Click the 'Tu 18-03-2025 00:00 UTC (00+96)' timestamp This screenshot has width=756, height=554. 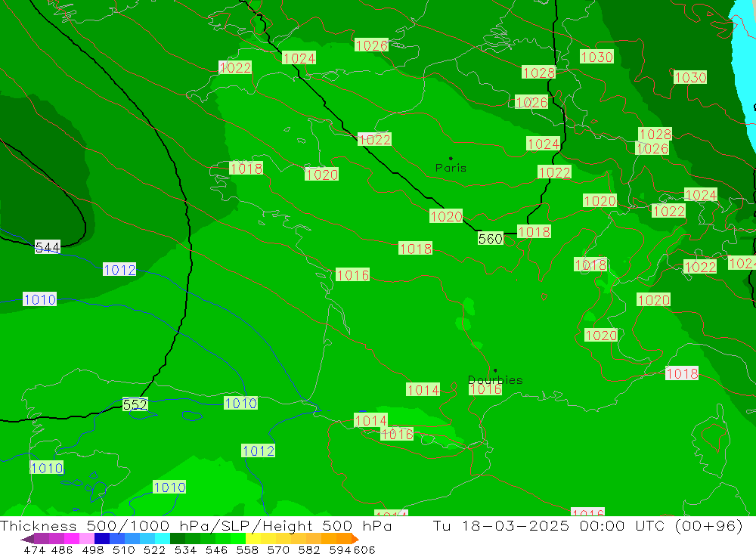coord(587,525)
